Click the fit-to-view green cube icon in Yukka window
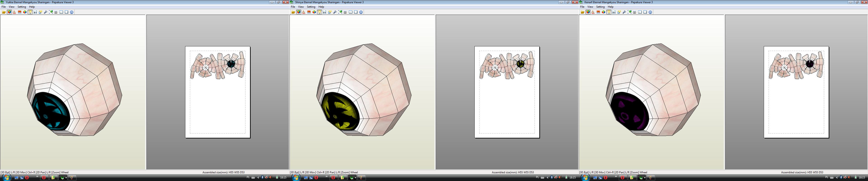This screenshot has height=181, width=868. tap(51, 12)
